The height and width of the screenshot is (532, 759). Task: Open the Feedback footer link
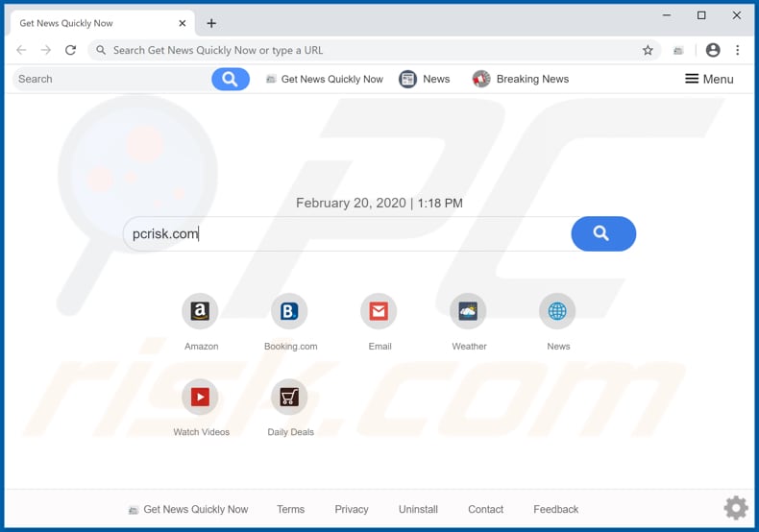pos(555,509)
